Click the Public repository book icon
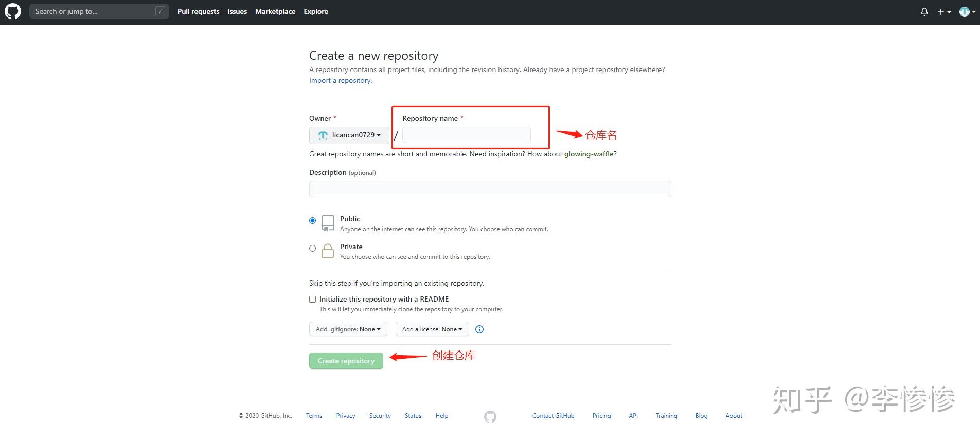This screenshot has width=980, height=439. pyautogui.click(x=328, y=223)
